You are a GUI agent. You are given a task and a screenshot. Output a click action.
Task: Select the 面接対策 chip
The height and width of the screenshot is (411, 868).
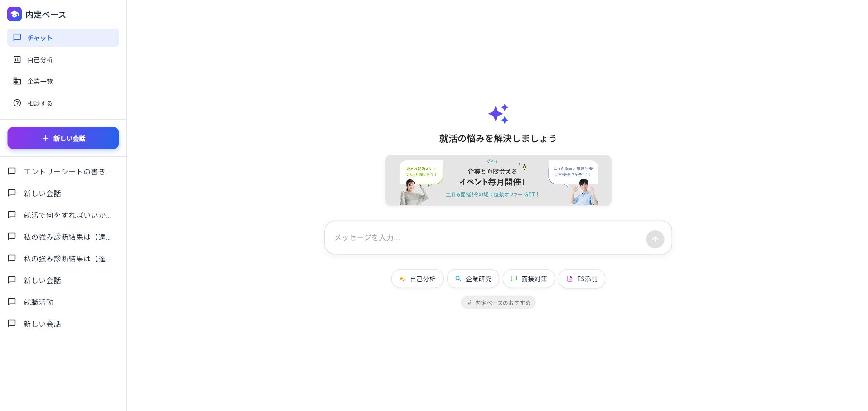pyautogui.click(x=529, y=279)
